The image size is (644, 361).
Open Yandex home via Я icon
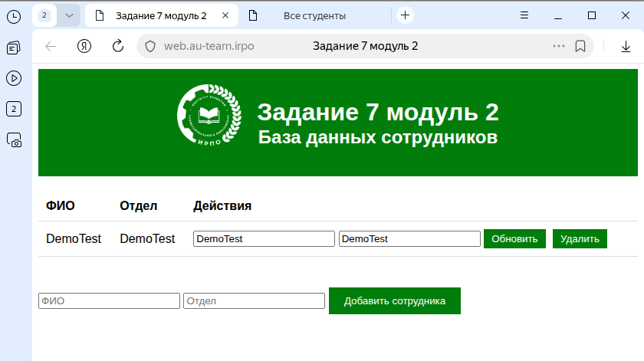click(84, 46)
